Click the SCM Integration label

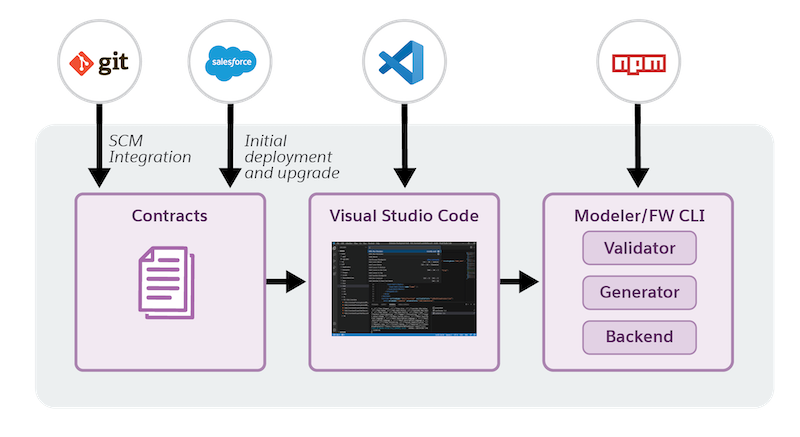point(152,149)
